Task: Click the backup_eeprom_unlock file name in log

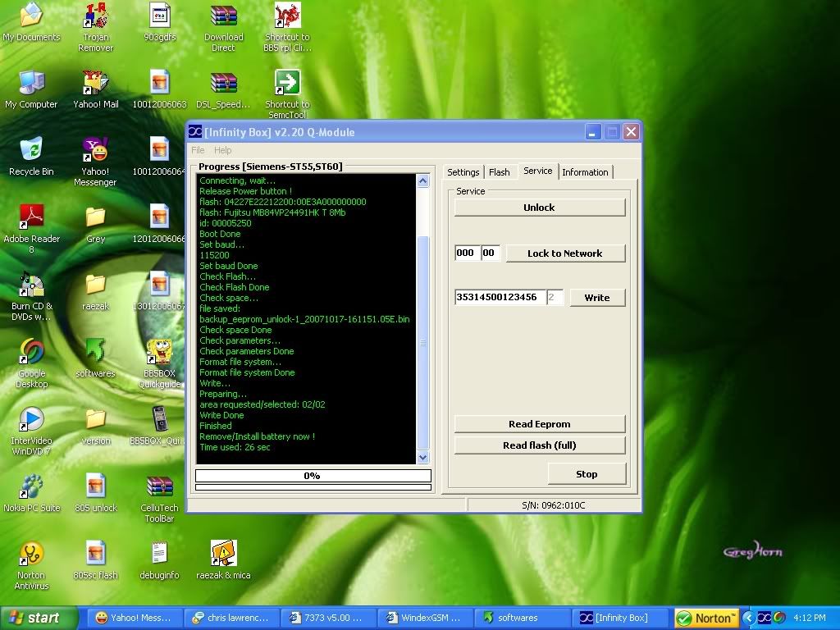Action: coord(304,319)
